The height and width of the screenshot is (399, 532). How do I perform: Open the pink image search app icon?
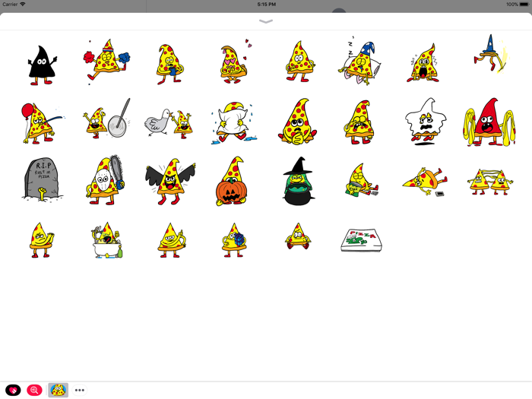point(34,390)
